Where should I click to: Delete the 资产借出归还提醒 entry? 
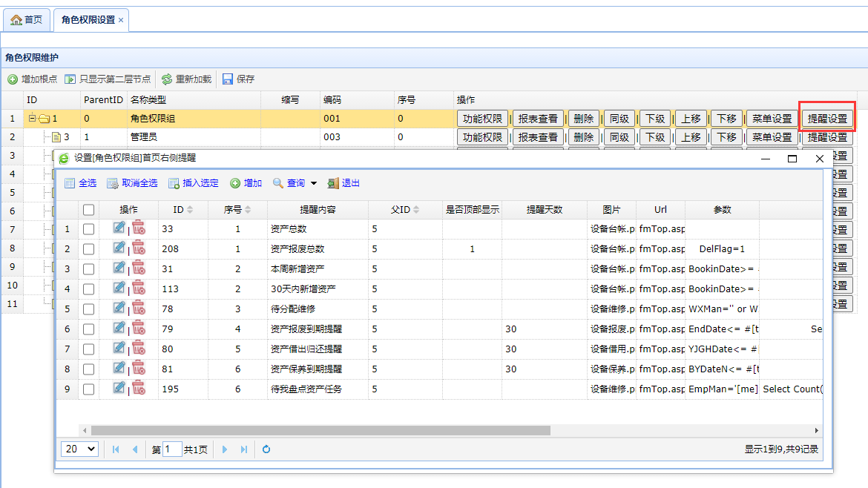[x=139, y=348]
